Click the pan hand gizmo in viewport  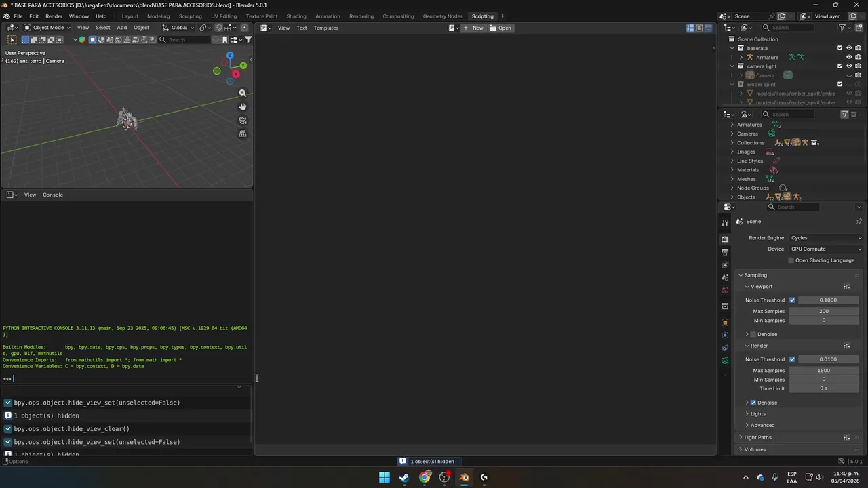click(243, 106)
